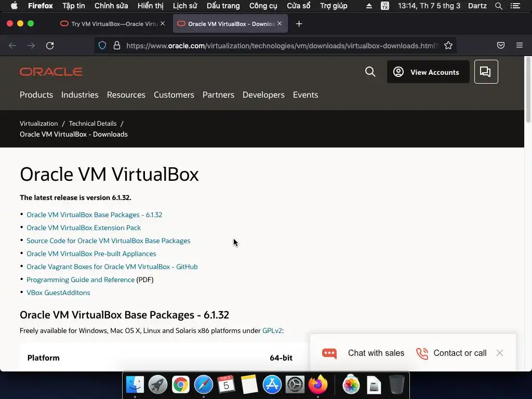Open the Firefox app menu

tap(41, 6)
